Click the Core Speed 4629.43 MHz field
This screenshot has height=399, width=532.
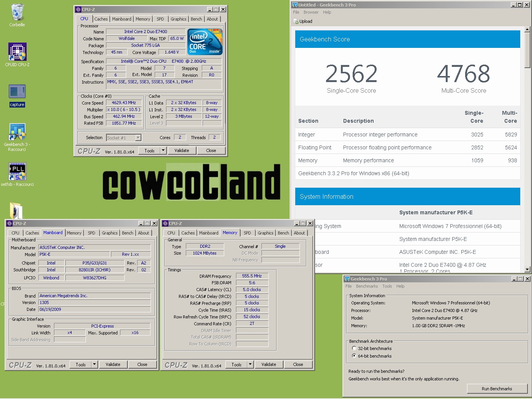pyautogui.click(x=124, y=103)
